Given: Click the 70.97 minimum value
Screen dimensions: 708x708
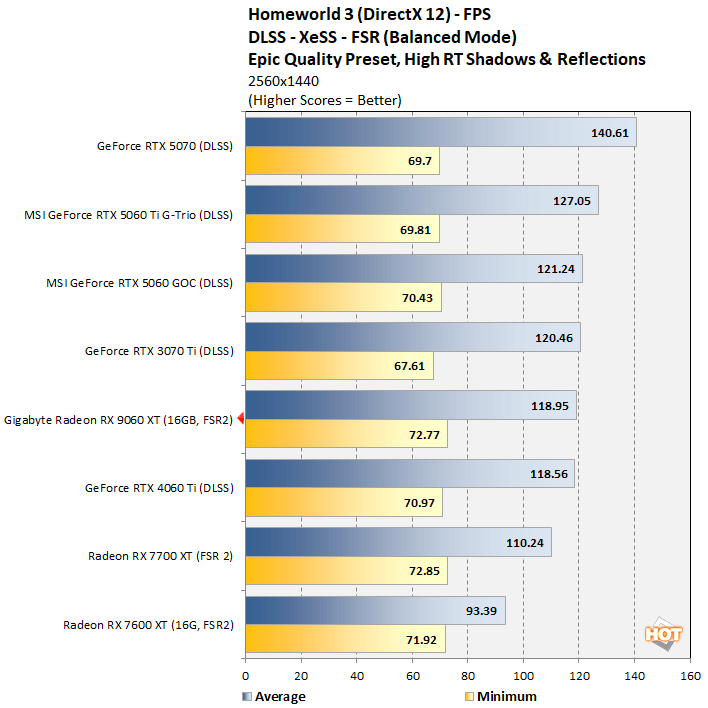Looking at the screenshot, I should click(419, 503).
